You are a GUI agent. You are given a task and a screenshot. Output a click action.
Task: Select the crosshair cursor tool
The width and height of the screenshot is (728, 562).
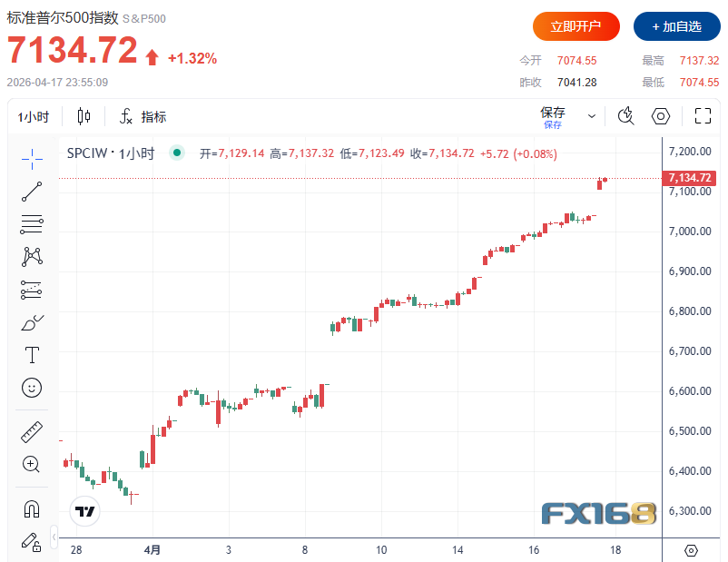tap(32, 159)
